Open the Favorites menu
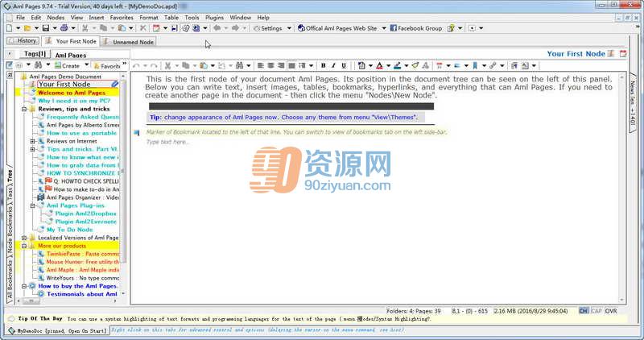Viewport: 644px width, 340px height. (x=122, y=18)
